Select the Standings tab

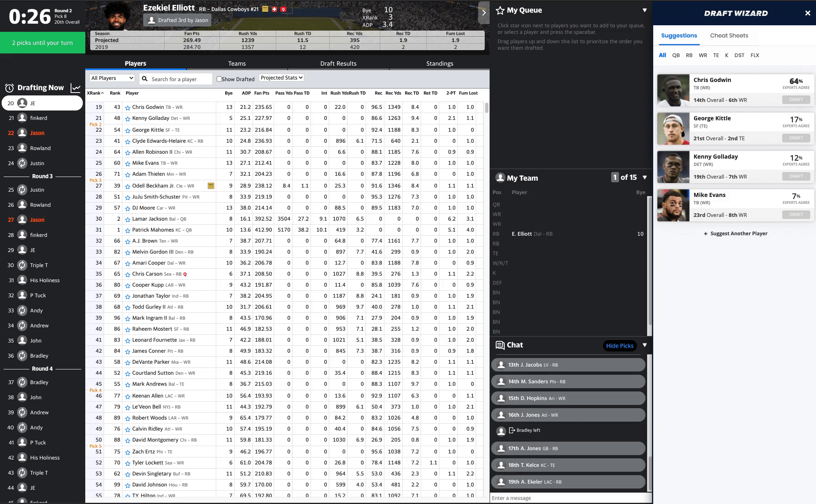coord(437,64)
